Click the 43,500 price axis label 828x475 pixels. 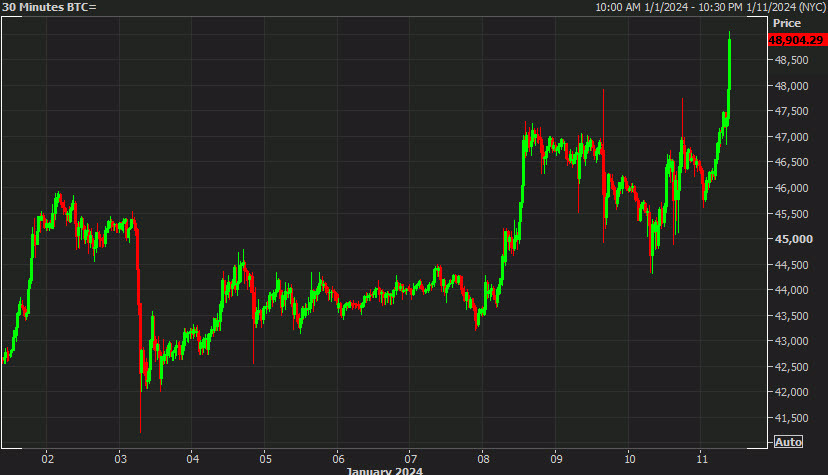(791, 316)
